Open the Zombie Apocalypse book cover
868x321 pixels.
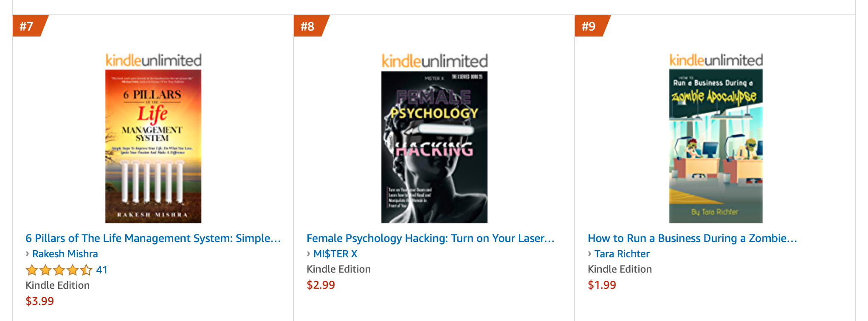[716, 146]
